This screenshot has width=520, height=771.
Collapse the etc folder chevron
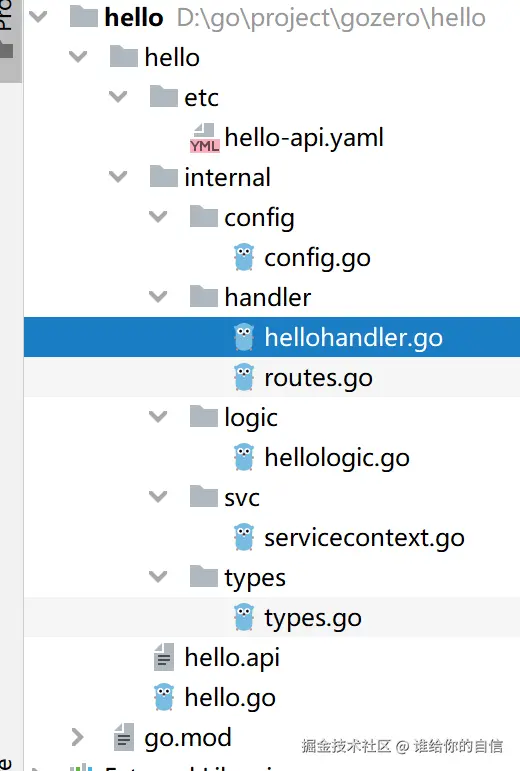pyautogui.click(x=118, y=96)
